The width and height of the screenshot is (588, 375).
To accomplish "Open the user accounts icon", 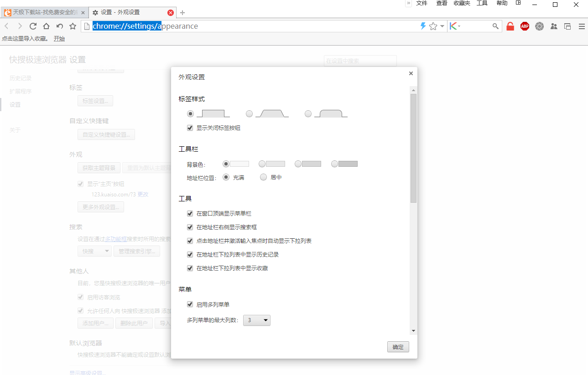I will pos(554,26).
